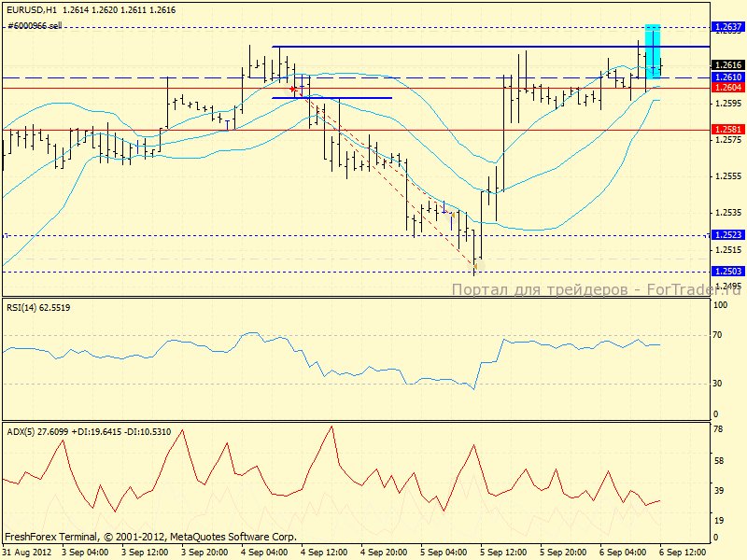Click the 1.2637 price level label
Viewport: 747px width, 560px height.
[726, 27]
